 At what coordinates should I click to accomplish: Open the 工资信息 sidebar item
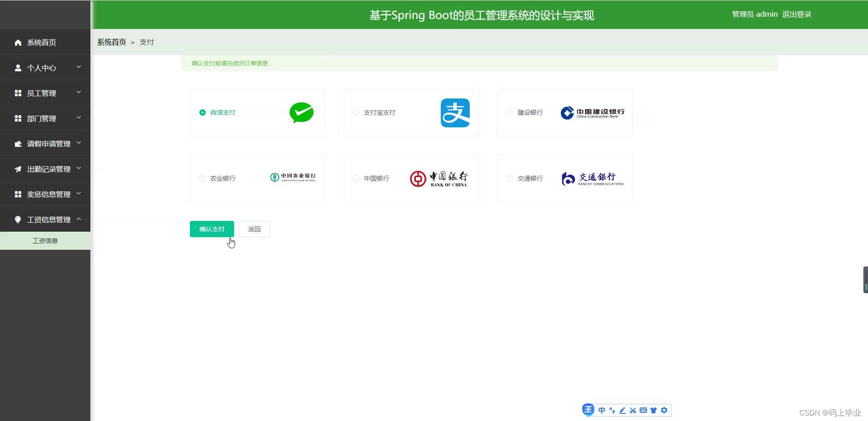coord(45,240)
